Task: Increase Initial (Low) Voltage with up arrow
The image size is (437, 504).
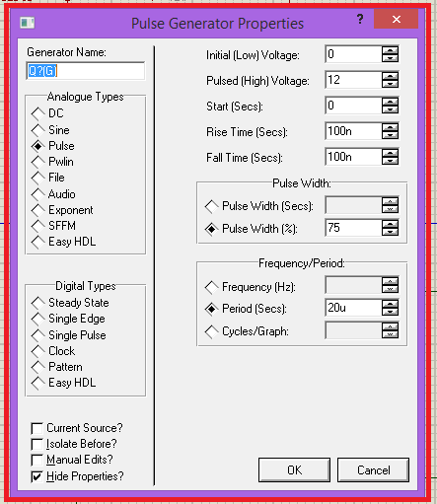Action: point(390,50)
